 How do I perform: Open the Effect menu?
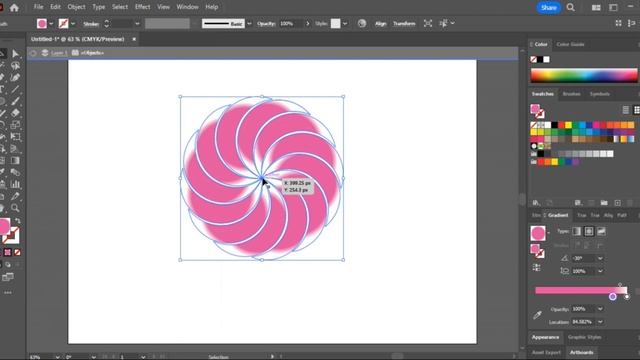(x=142, y=7)
